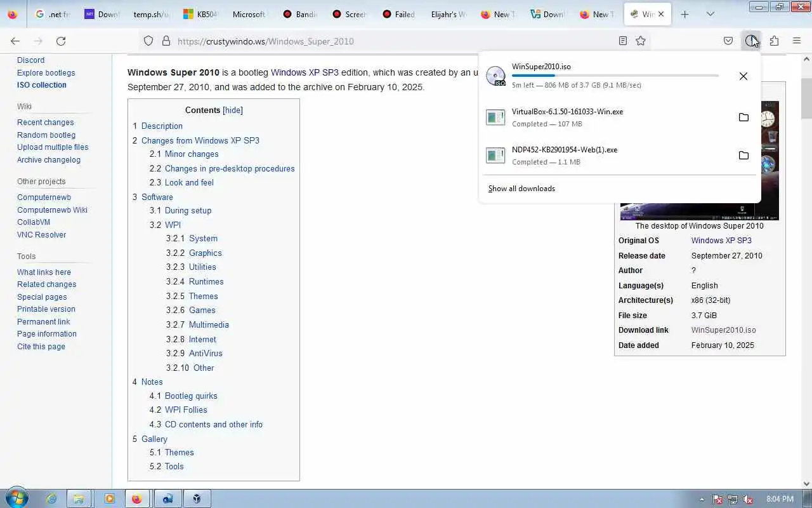Switch to the Elijahr's tab

[448, 14]
